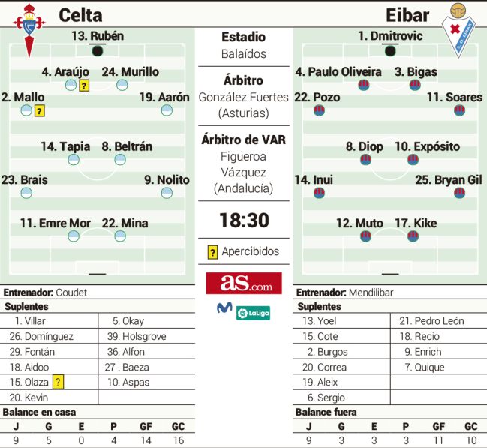The width and height of the screenshot is (487, 448).
Task: Click the yellow card next to Olaza
Action: pyautogui.click(x=58, y=382)
